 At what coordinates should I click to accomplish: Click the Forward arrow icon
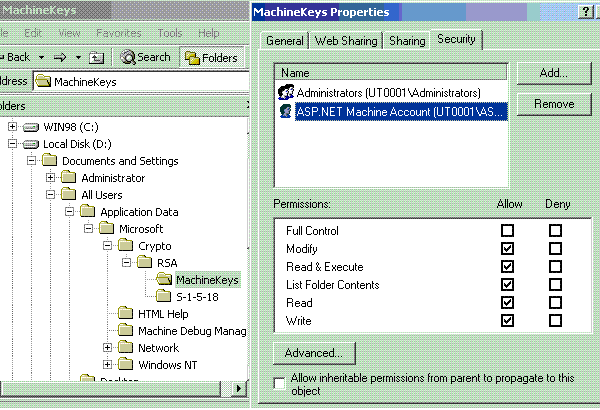pos(61,58)
